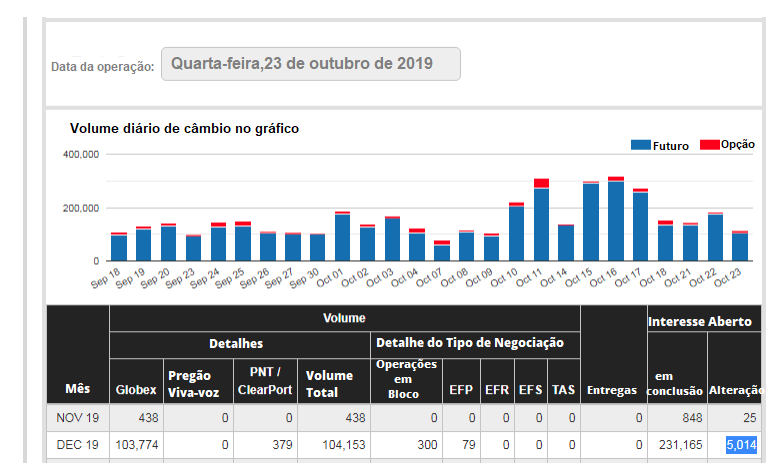Click the Globex value '103,774'
Screen dimensions: 780x473
click(137, 445)
